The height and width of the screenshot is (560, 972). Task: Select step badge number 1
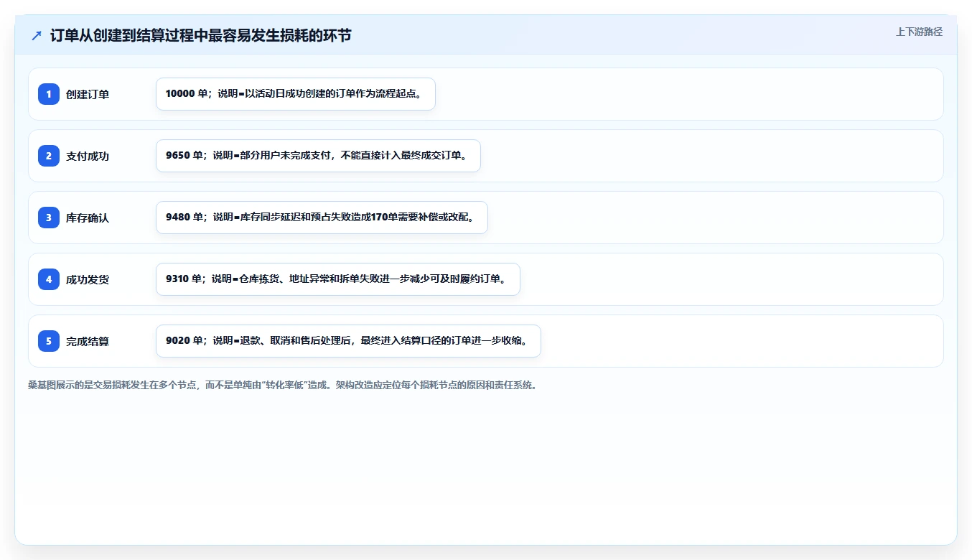click(49, 94)
